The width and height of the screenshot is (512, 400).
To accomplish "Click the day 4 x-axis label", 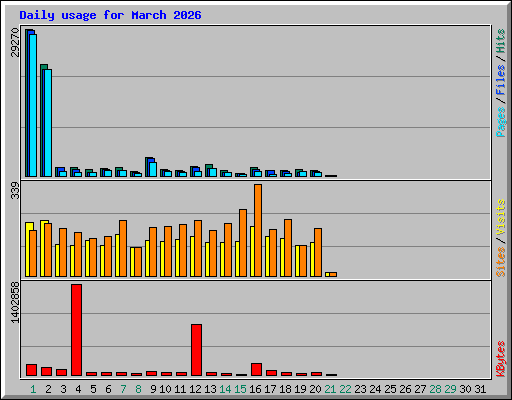I will tap(78, 389).
